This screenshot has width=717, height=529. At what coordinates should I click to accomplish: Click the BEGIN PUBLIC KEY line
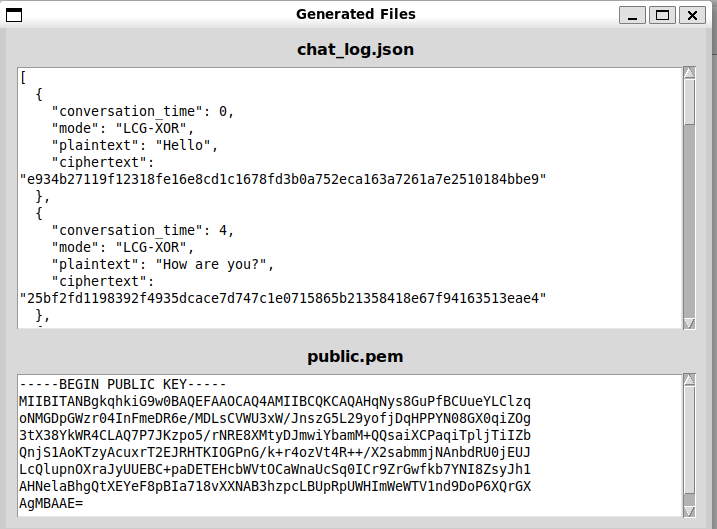tap(123, 384)
